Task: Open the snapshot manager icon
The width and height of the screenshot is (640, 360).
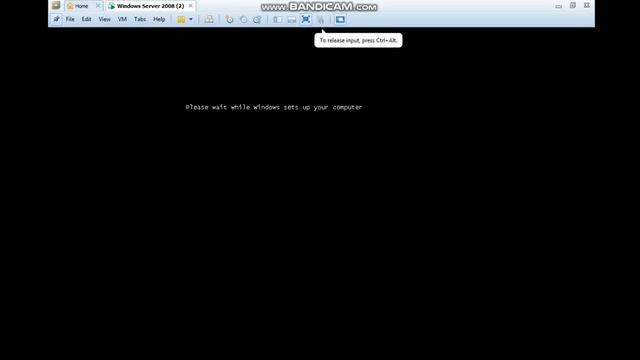Action: pyautogui.click(x=257, y=19)
